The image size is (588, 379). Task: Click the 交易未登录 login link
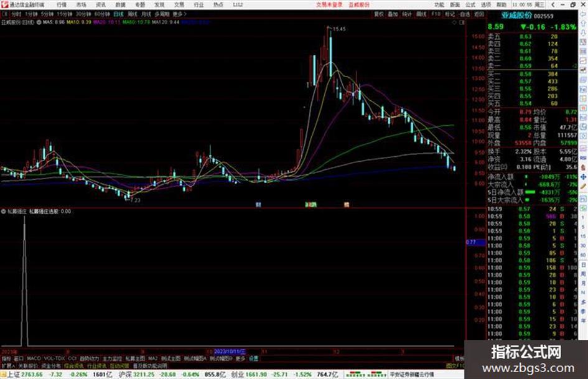pos(329,4)
